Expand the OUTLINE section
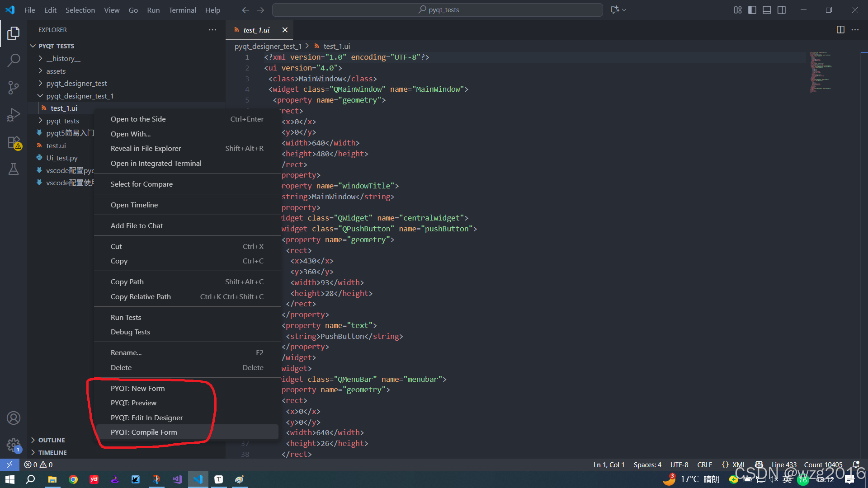This screenshot has width=868, height=488. coord(51,440)
